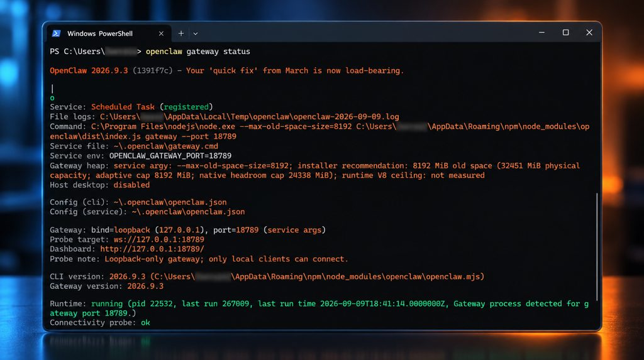Open the Dashboard link http://127.0.0.1:18789/
Viewport: 644px width, 360px height.
click(x=152, y=249)
